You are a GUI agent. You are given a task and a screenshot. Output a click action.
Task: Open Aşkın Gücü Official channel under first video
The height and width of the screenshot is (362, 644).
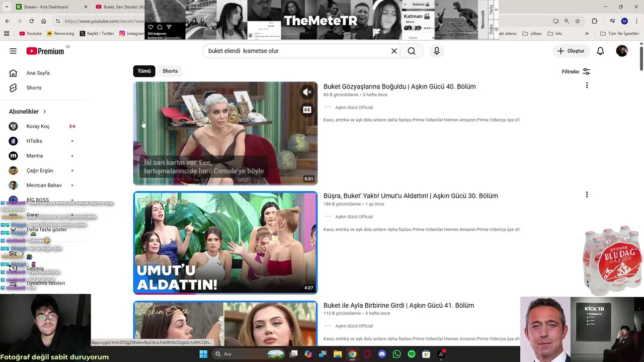(354, 108)
